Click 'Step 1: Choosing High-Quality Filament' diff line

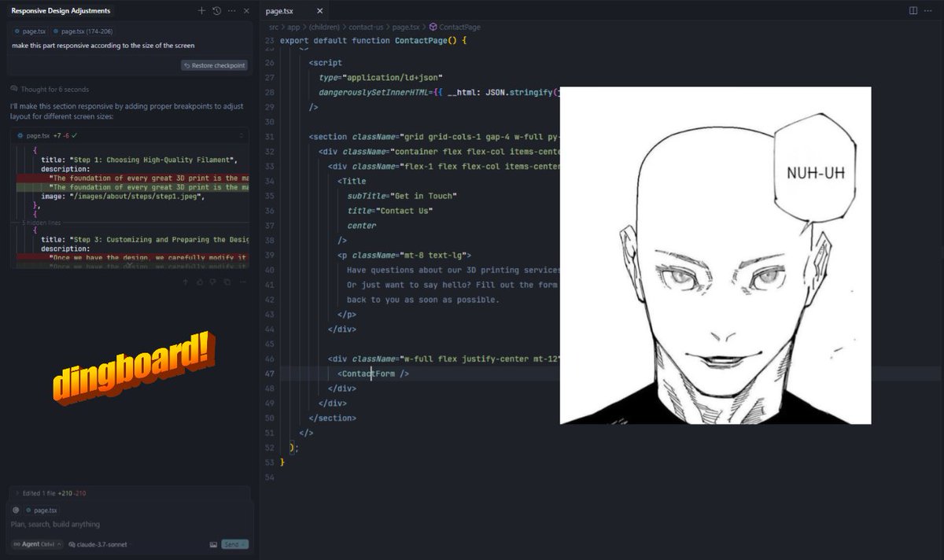tap(139, 160)
